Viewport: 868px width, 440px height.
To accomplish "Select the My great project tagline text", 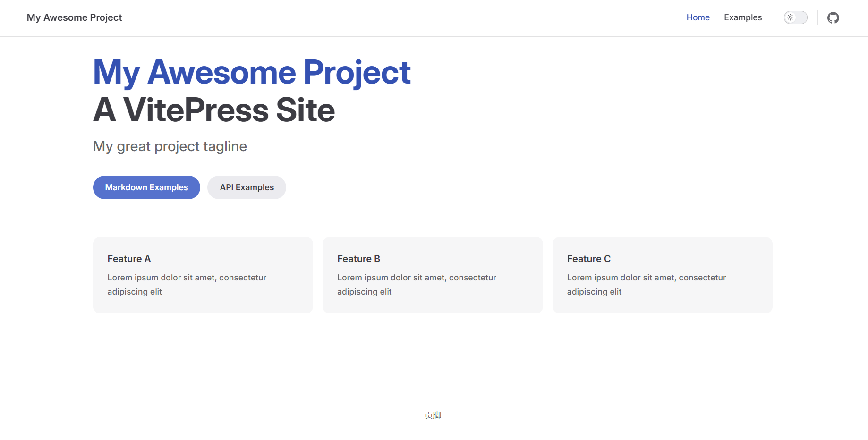I will (170, 146).
